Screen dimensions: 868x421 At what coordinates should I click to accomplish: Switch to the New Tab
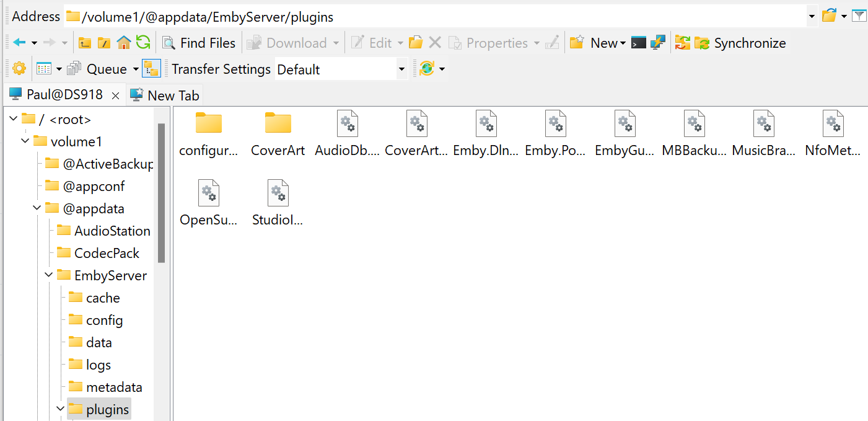164,95
